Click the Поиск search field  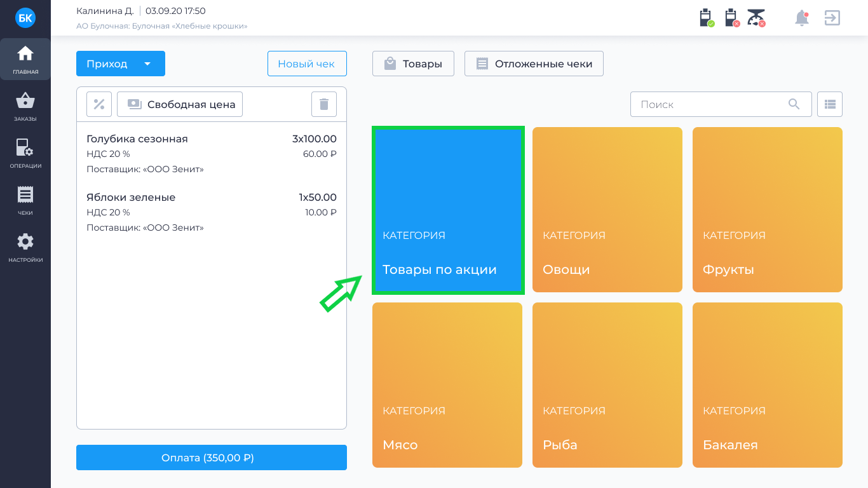(x=712, y=104)
